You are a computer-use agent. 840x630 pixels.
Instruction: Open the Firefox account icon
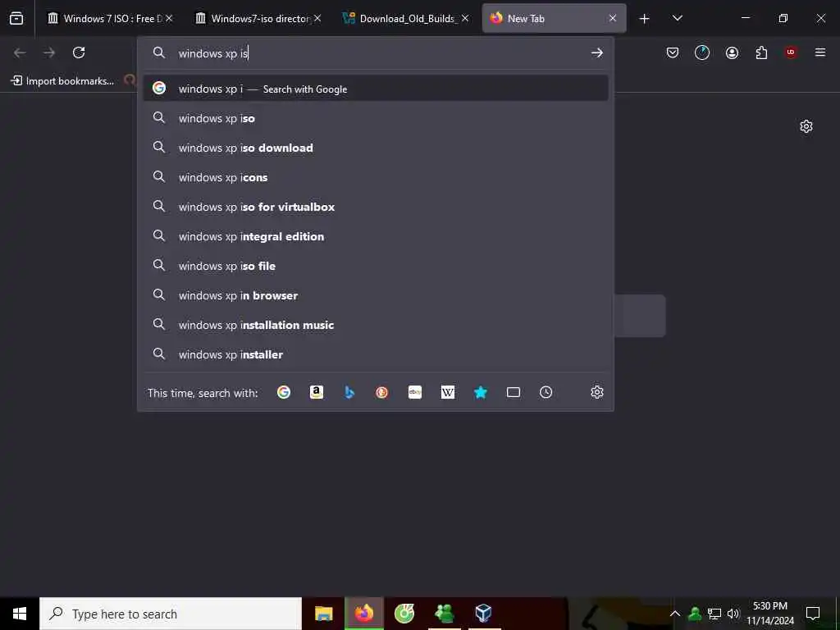click(732, 52)
